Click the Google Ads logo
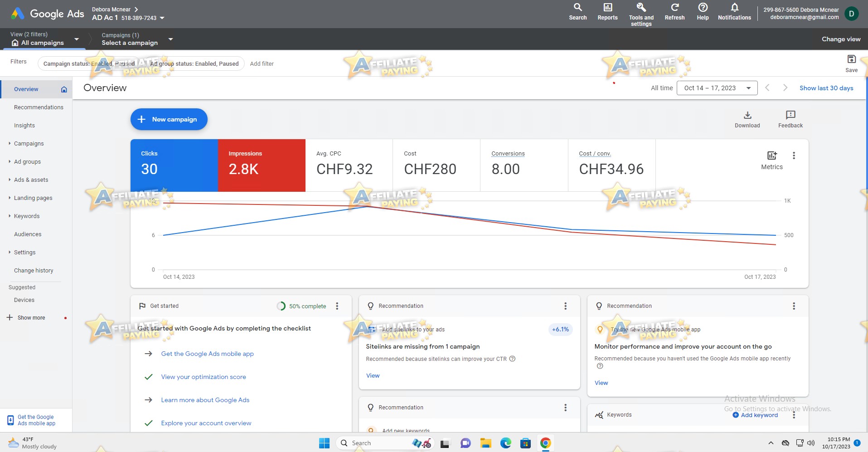868x452 pixels. click(x=48, y=14)
